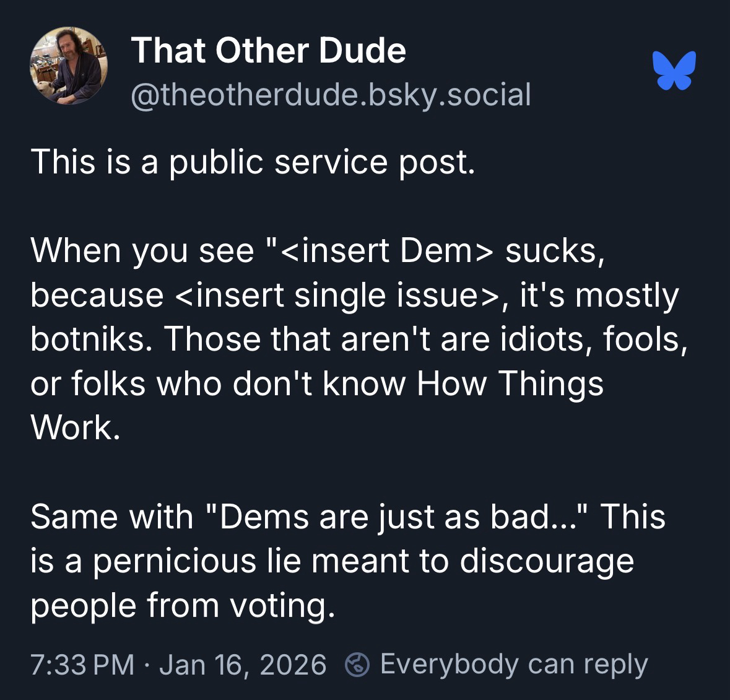This screenshot has height=700, width=730.
Task: Click the word "Work." ending the second paragraph
Action: pyautogui.click(x=74, y=427)
